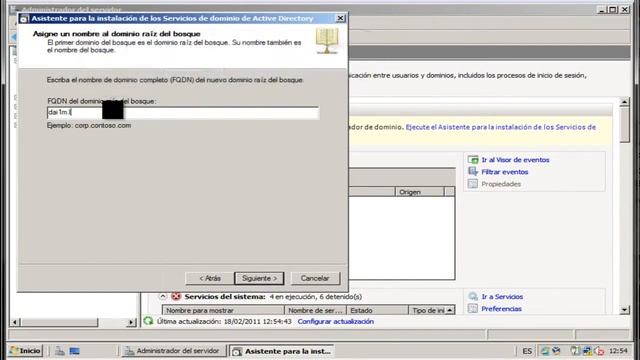Sort by the Origen column header
The image size is (640, 360).
click(x=419, y=192)
